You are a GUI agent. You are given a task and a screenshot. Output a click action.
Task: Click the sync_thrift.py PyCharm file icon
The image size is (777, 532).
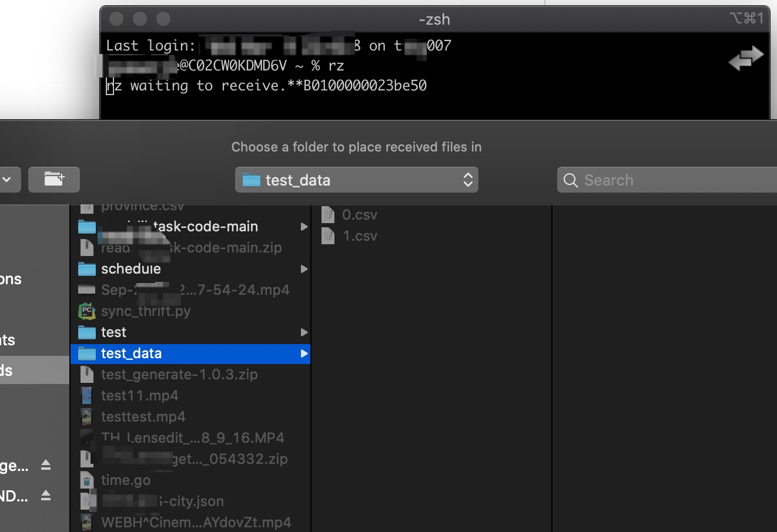point(87,311)
